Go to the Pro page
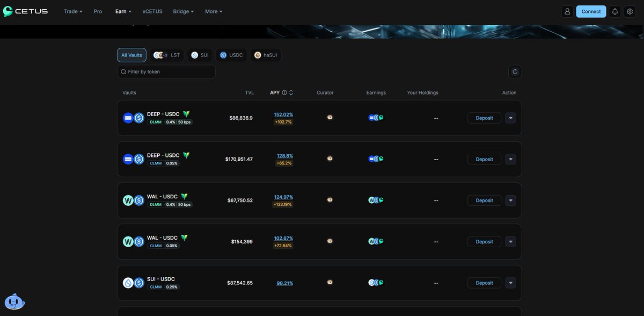 98,11
